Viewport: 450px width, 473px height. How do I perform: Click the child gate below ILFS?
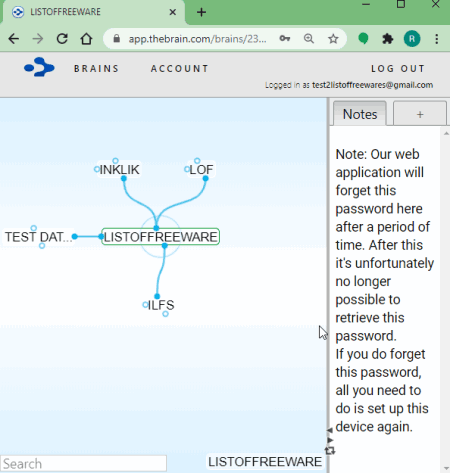[165, 314]
